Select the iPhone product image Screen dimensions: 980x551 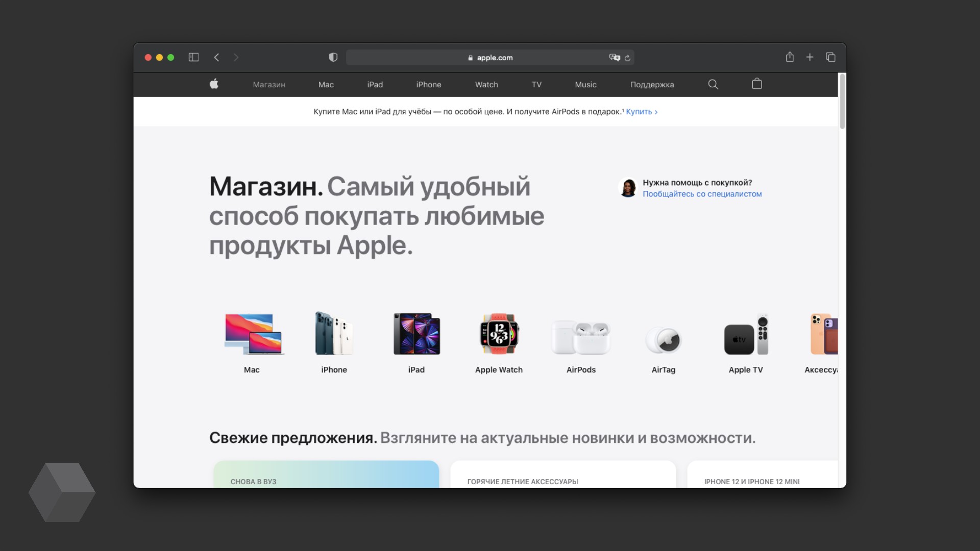point(334,333)
